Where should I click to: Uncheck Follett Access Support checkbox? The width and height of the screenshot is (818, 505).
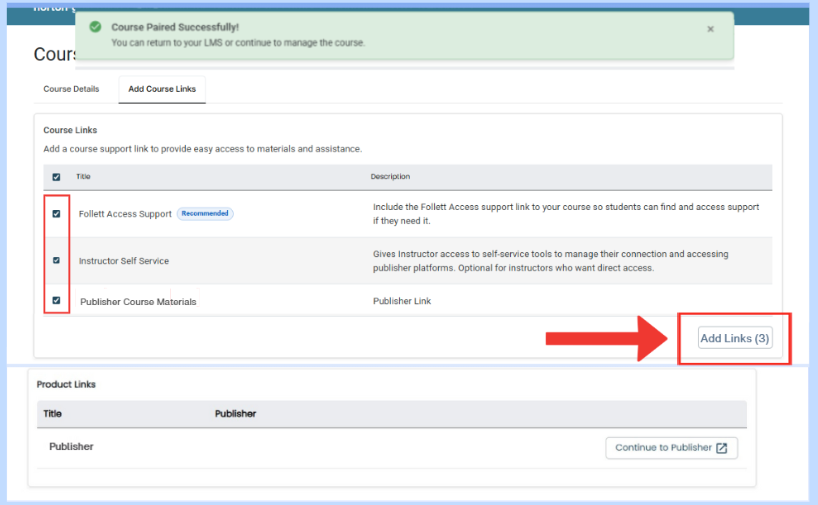(56, 213)
